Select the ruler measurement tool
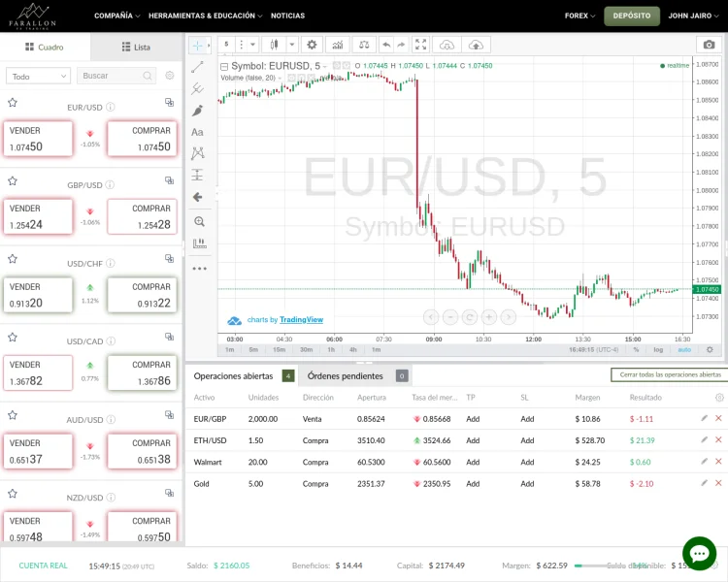 pos(200,243)
